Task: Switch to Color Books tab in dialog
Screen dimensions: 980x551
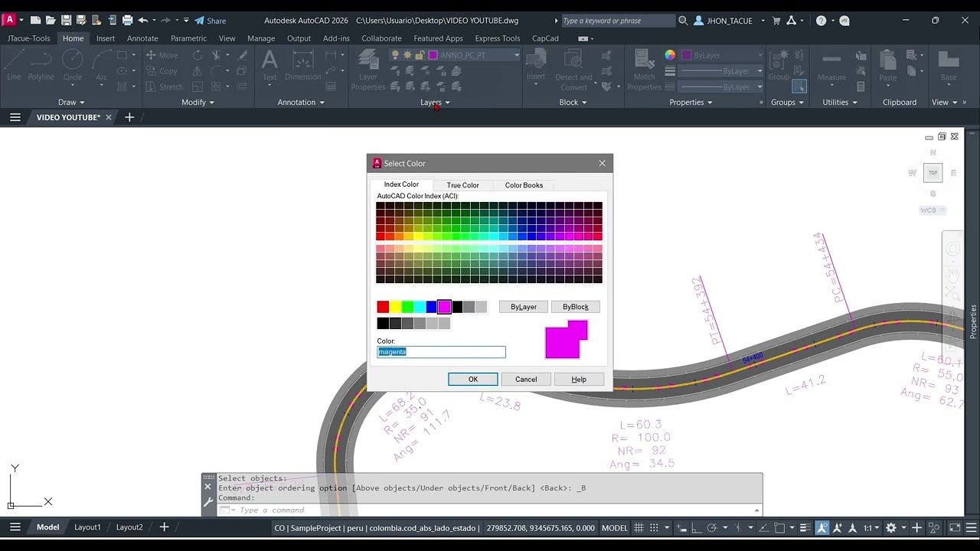Action: coord(524,185)
